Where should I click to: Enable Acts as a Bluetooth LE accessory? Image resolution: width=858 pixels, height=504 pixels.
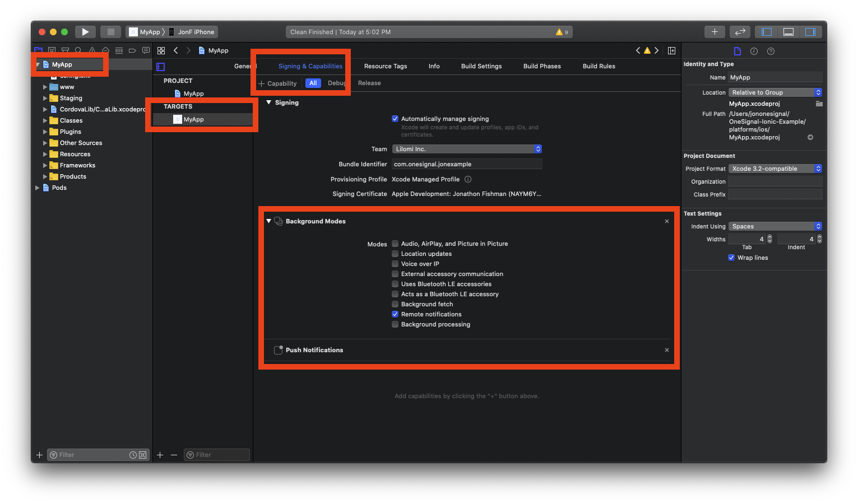pos(395,294)
